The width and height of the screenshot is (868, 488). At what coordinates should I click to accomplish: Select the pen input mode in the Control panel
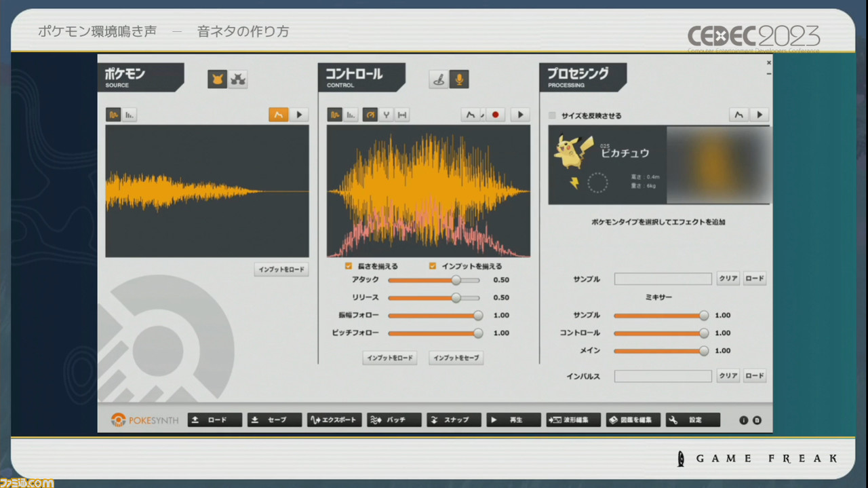[439, 77]
